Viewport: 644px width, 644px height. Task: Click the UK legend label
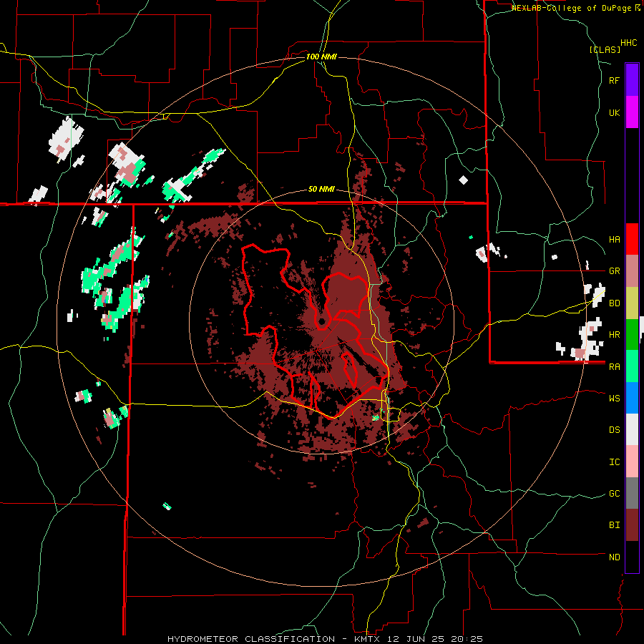pyautogui.click(x=614, y=112)
